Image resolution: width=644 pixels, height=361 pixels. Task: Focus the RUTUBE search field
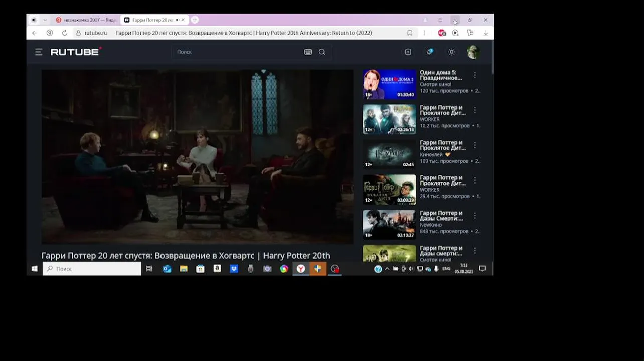pos(238,52)
